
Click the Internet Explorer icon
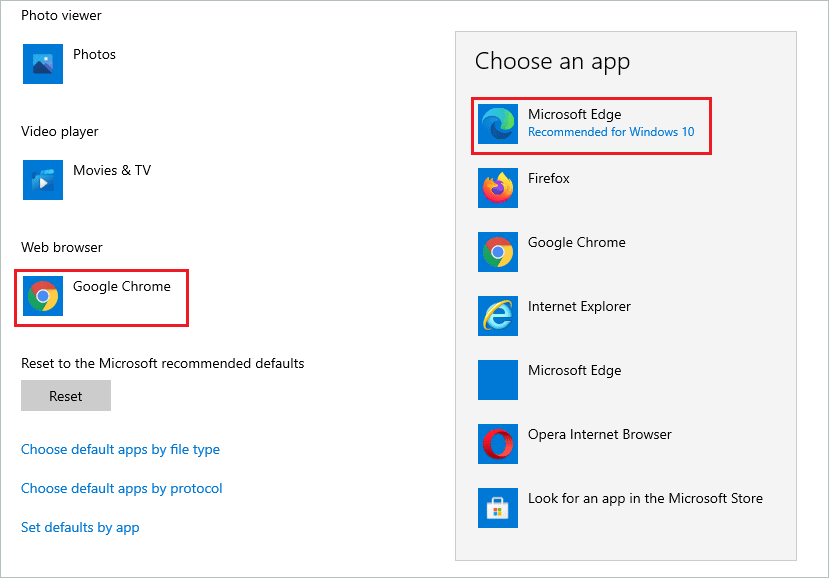coord(497,316)
